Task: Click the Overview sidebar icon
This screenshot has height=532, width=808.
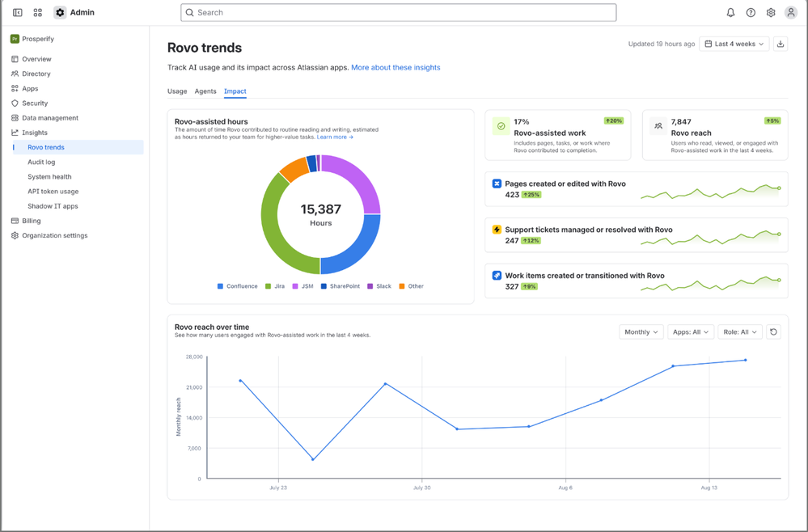Action: pos(15,59)
